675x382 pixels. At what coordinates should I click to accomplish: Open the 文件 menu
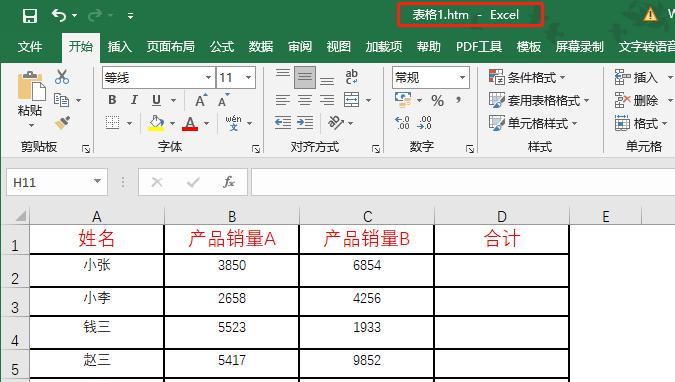click(30, 47)
